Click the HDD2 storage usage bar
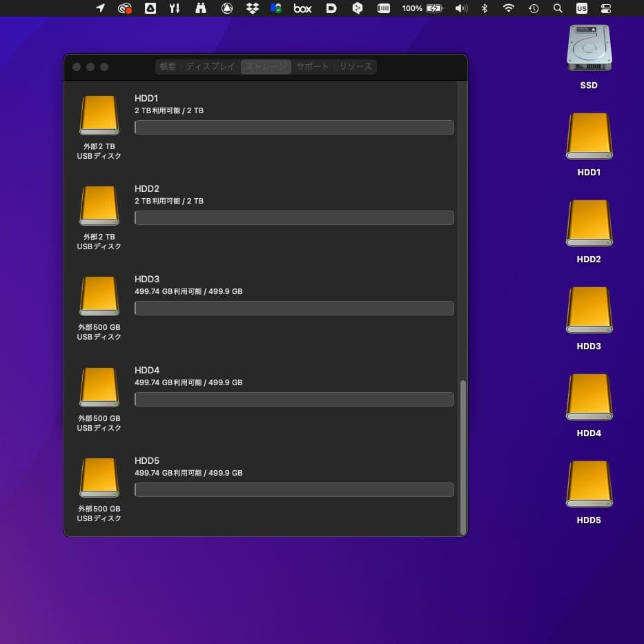The width and height of the screenshot is (644, 644). pos(294,217)
